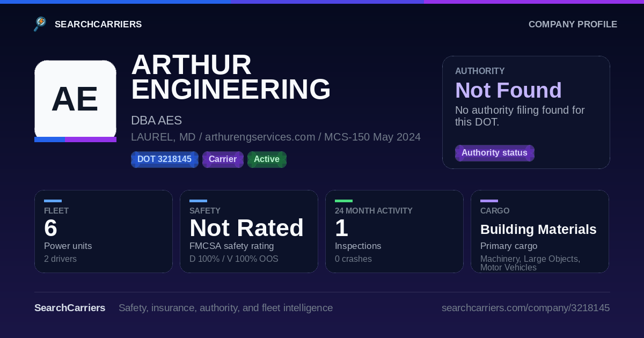Click the Not Rated safety value
Image resolution: width=644 pixels, height=338 pixels.
pos(246,228)
